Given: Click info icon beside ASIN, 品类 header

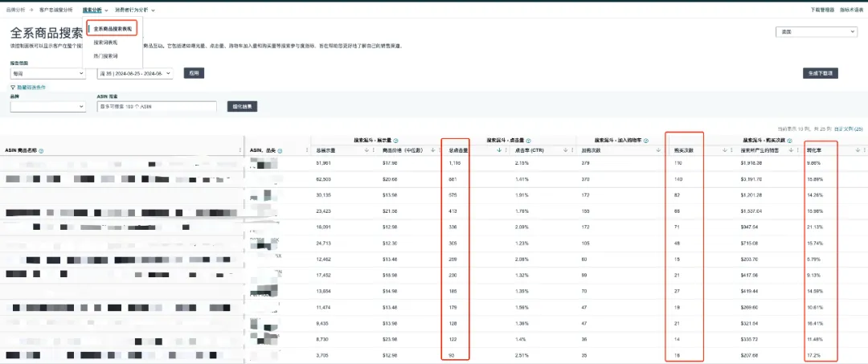Looking at the screenshot, I should 280,150.
